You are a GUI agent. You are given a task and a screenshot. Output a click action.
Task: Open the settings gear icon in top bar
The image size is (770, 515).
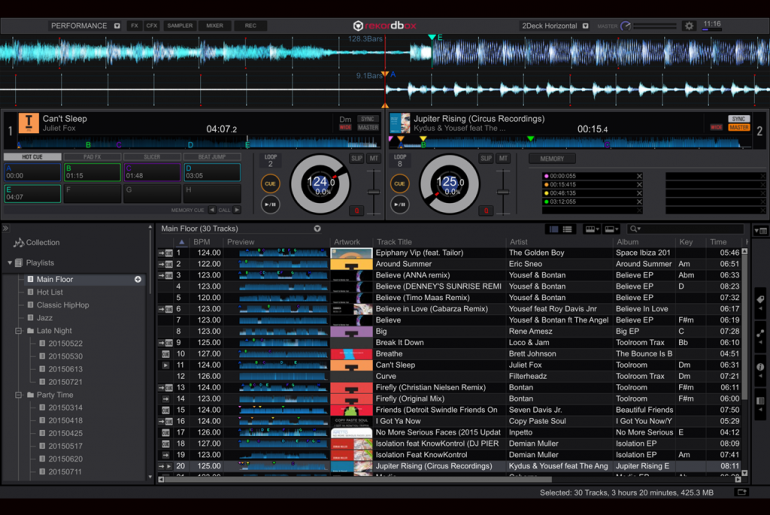(x=689, y=26)
